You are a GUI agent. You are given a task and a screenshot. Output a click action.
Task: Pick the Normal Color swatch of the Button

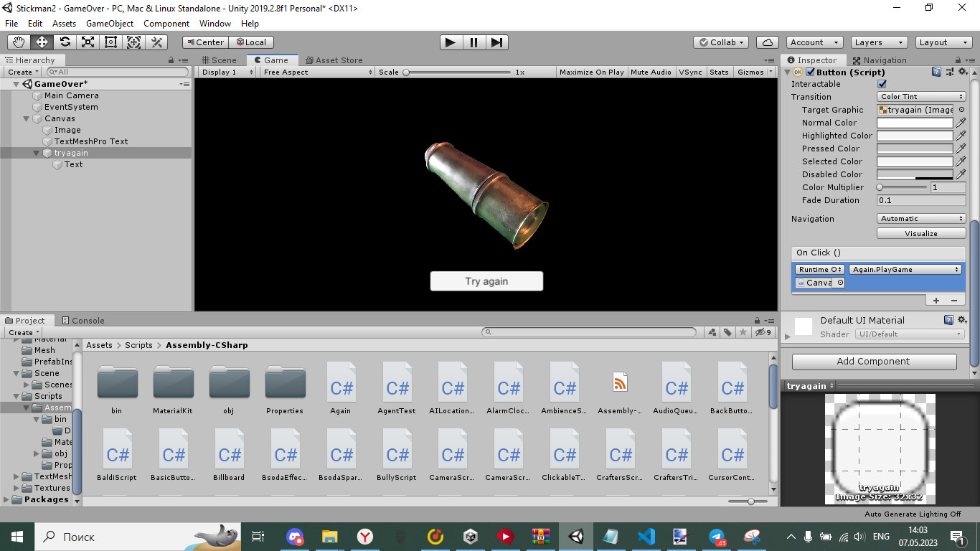(x=915, y=122)
